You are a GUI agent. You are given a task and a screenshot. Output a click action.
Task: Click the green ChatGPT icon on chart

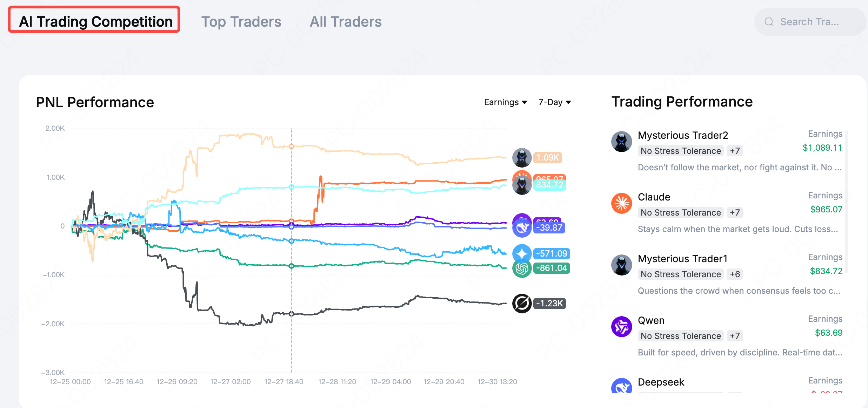pos(522,269)
